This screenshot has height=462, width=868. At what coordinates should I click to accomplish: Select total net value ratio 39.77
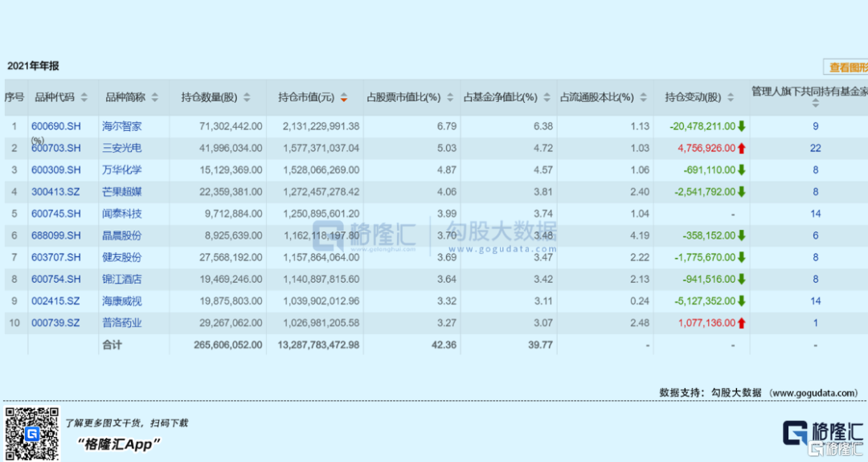540,345
